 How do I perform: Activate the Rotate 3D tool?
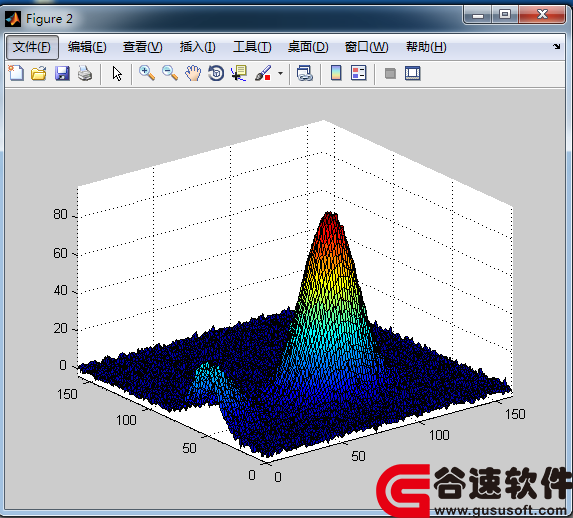pos(216,73)
